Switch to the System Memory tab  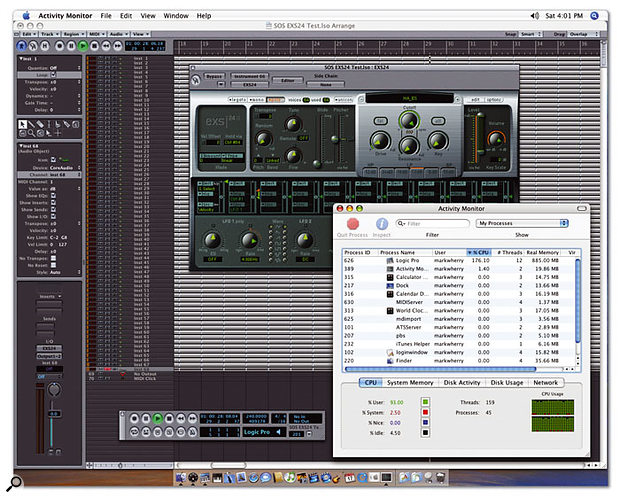[x=410, y=382]
